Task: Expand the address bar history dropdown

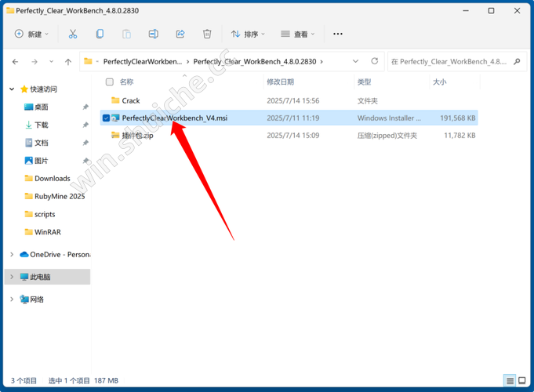Action: [355, 61]
